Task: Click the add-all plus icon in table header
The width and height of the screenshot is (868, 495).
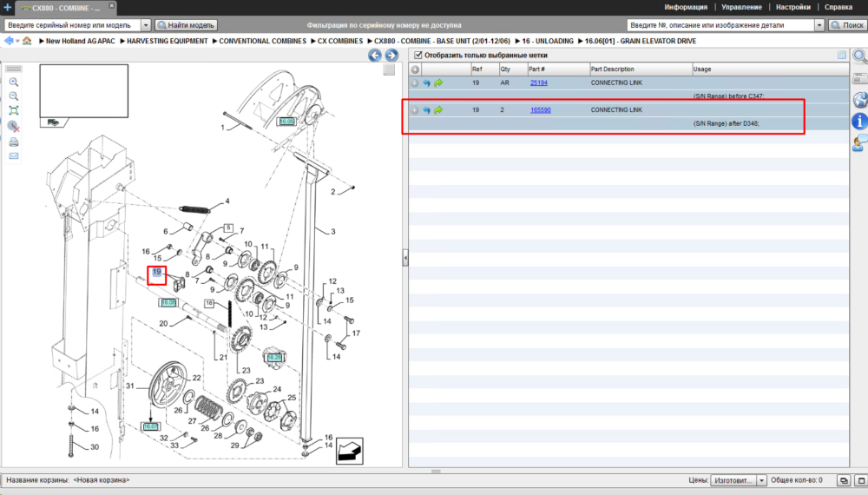Action: click(x=415, y=69)
